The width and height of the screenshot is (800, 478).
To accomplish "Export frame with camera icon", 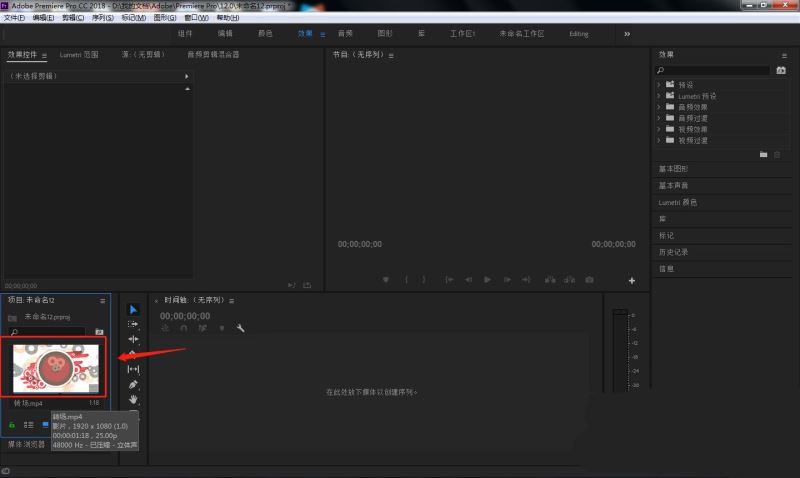I will [589, 280].
